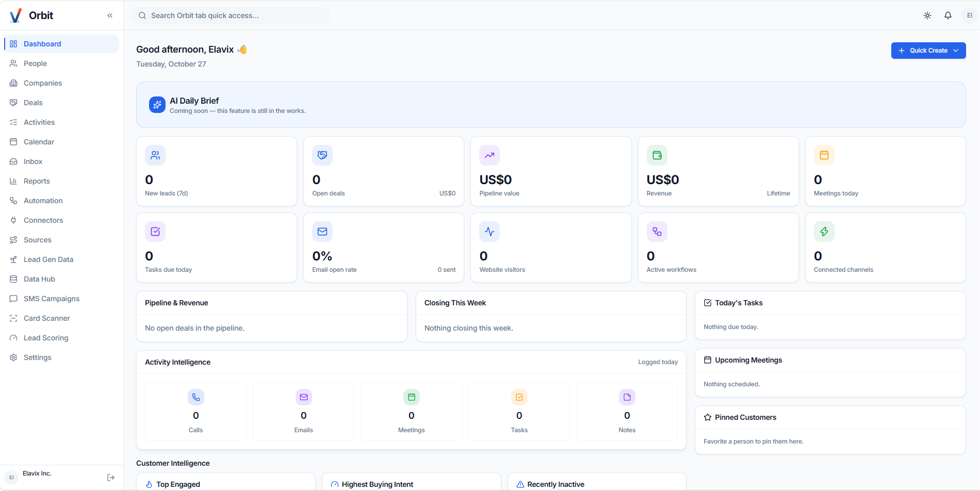Click the Tasks due today checkbox icon

click(155, 232)
